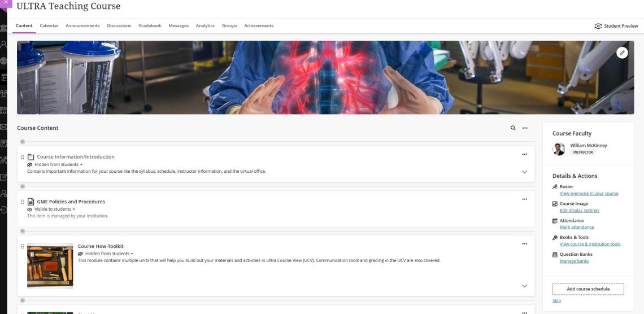Image resolution: width=644 pixels, height=314 pixels.
Task: Open the Course Content search magnifier
Action: tap(513, 128)
